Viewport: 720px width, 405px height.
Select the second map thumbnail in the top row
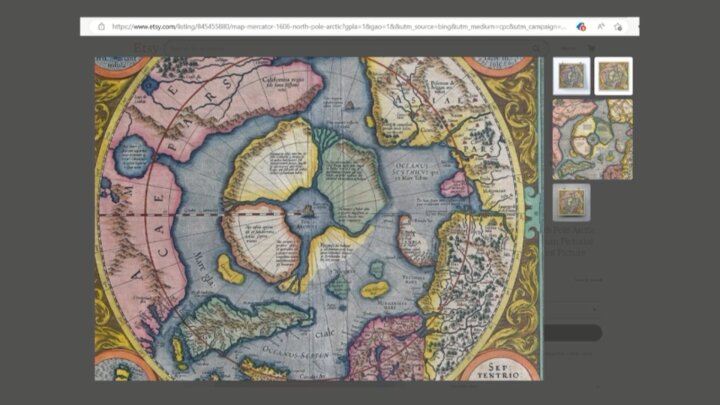point(613,76)
